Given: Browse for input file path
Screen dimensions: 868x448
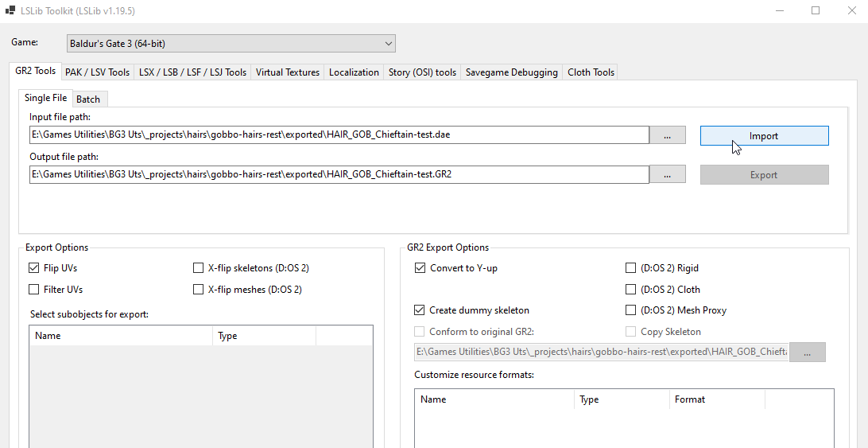Looking at the screenshot, I should click(667, 136).
